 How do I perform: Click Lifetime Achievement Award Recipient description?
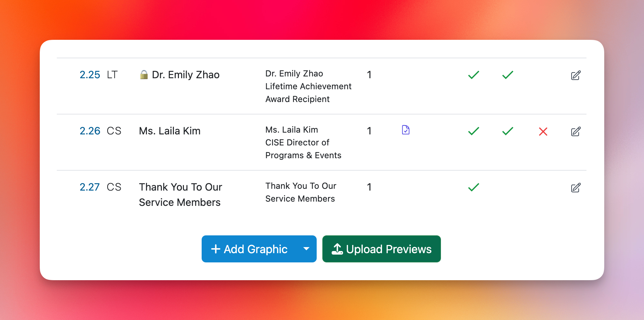coord(308,93)
